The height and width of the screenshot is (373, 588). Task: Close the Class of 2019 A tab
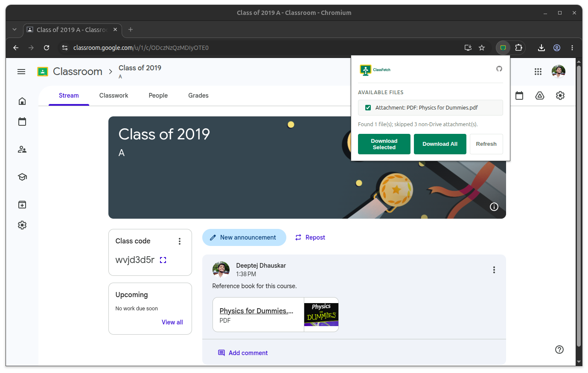tap(115, 29)
